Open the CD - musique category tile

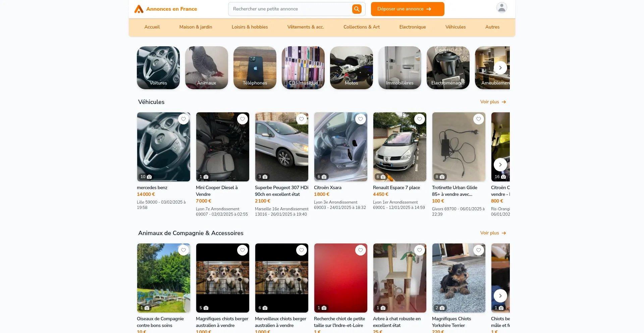tap(303, 68)
